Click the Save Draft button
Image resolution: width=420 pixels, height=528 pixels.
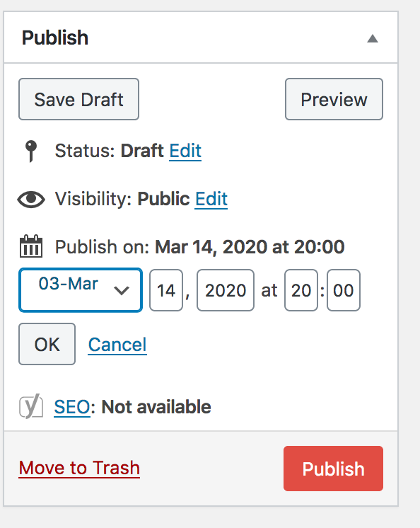(x=78, y=99)
